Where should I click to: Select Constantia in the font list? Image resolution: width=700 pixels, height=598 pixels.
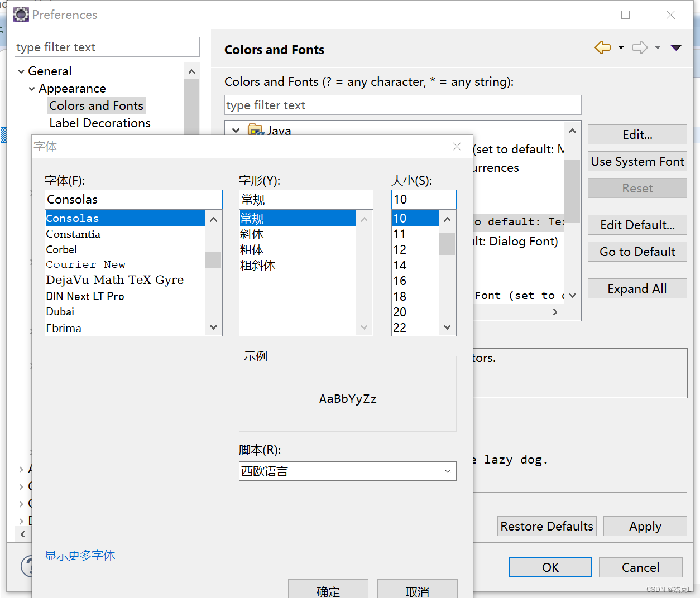[x=73, y=234]
